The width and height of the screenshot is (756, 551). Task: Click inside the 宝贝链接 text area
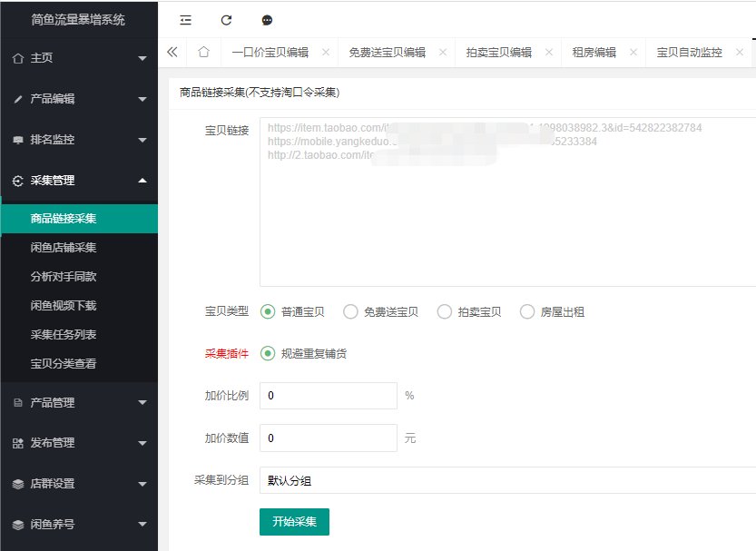(508, 218)
